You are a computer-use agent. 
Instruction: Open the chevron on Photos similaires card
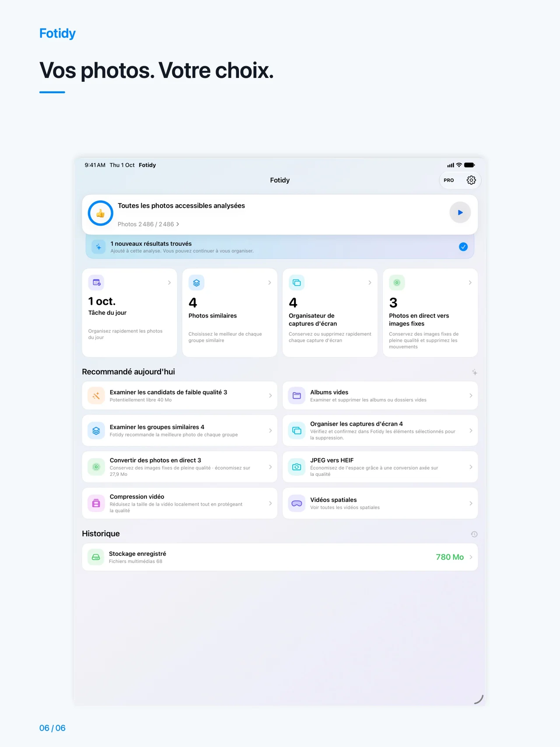tap(269, 283)
